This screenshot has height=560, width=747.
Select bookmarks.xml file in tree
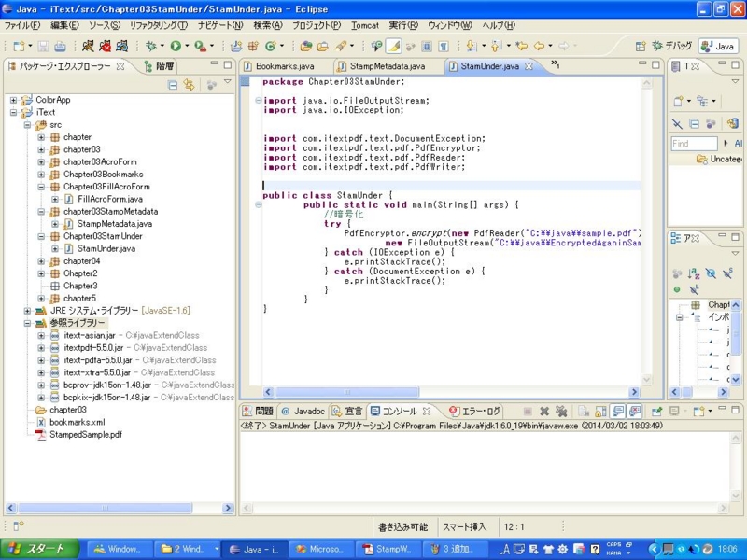[78, 422]
